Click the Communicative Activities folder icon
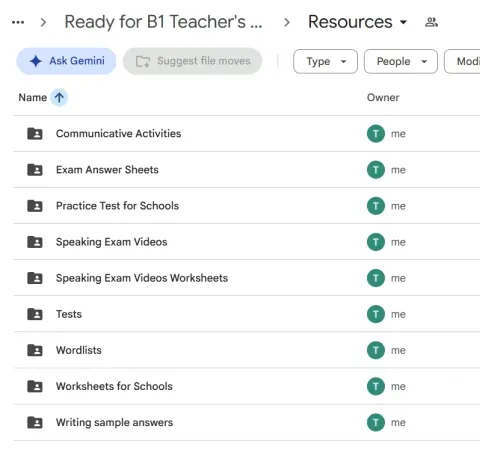 [35, 134]
